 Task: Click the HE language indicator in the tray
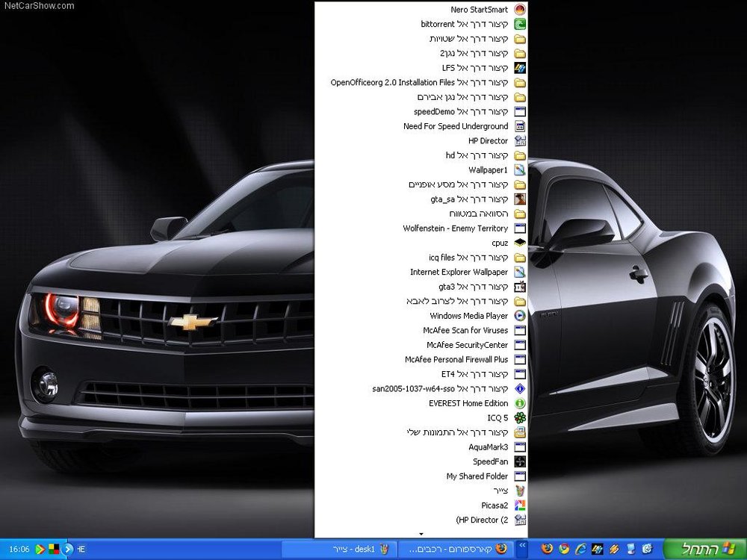click(x=81, y=550)
